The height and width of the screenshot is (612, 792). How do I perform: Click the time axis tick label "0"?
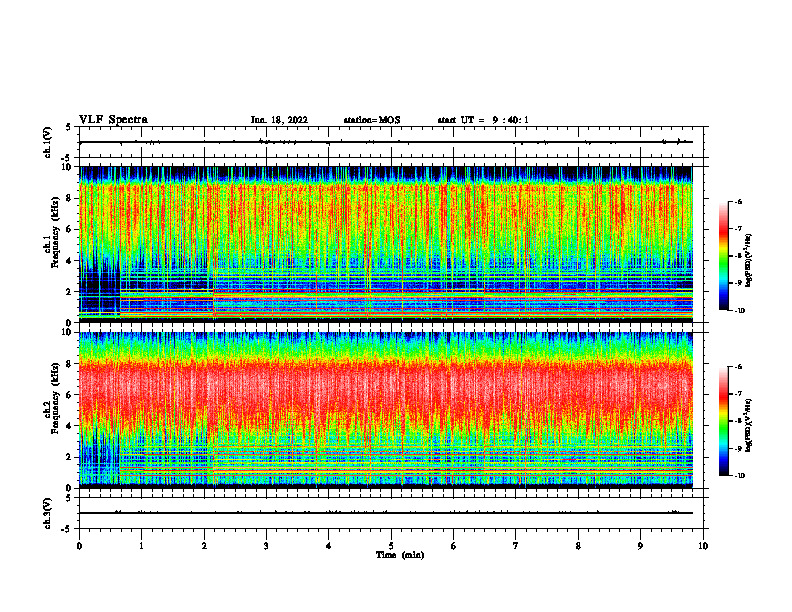pos(79,546)
